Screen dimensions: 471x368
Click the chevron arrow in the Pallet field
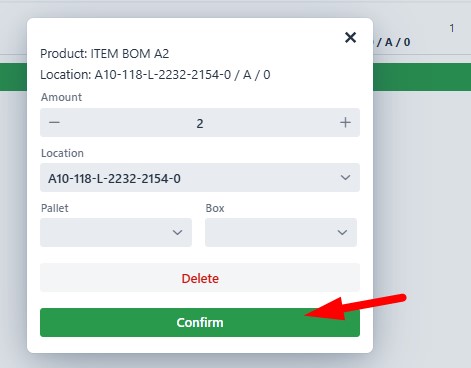tap(177, 232)
